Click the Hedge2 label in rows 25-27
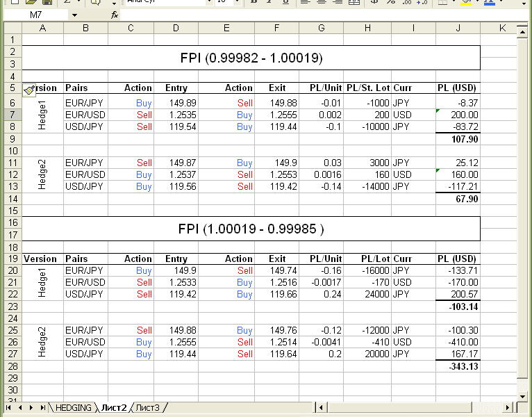The image size is (532, 417). 42,343
